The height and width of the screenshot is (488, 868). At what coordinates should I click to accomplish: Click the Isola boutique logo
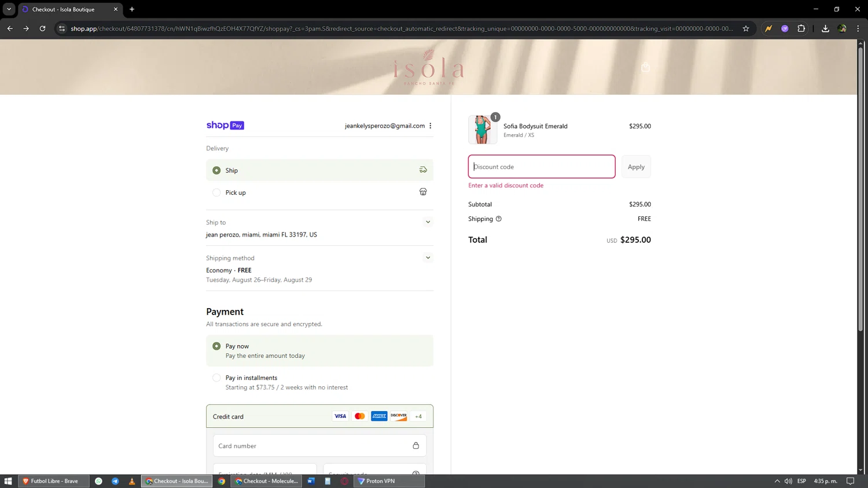click(x=429, y=67)
